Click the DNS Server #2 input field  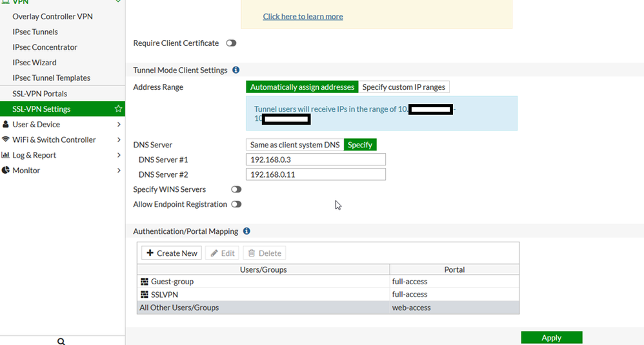coord(316,174)
